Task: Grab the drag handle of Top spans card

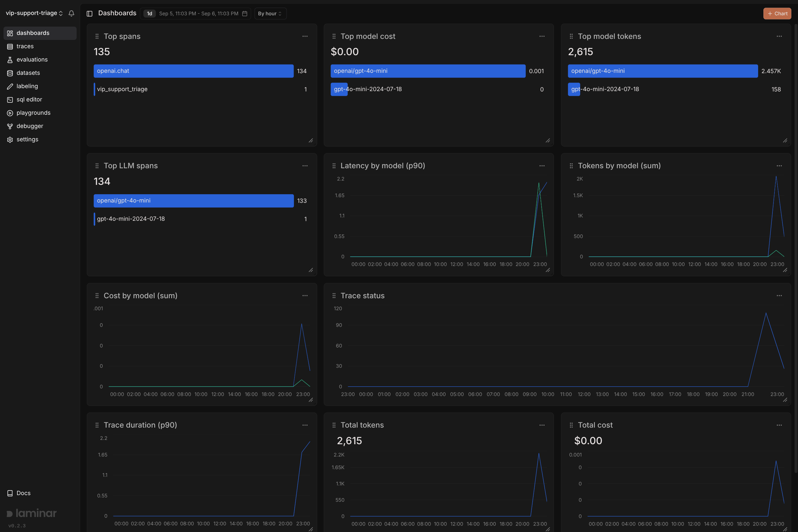Action: click(97, 36)
